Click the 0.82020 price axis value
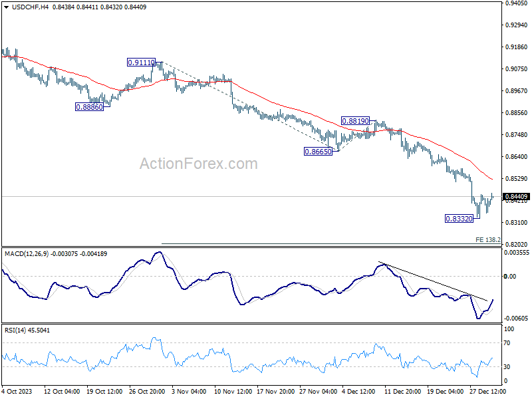The image size is (532, 399). pos(516,245)
